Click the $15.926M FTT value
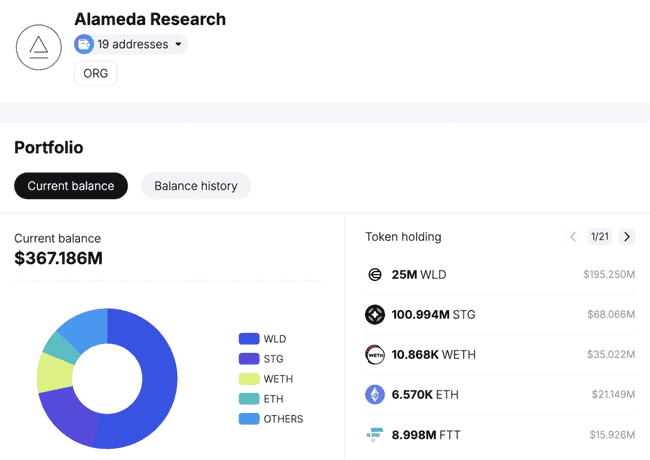The width and height of the screenshot is (650, 460). pos(612,435)
